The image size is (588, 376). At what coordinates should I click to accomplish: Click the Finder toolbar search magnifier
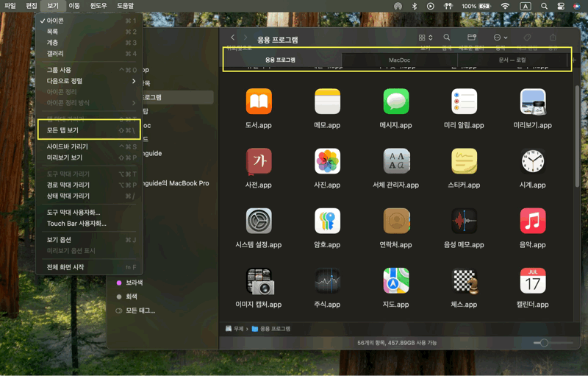[x=446, y=37]
